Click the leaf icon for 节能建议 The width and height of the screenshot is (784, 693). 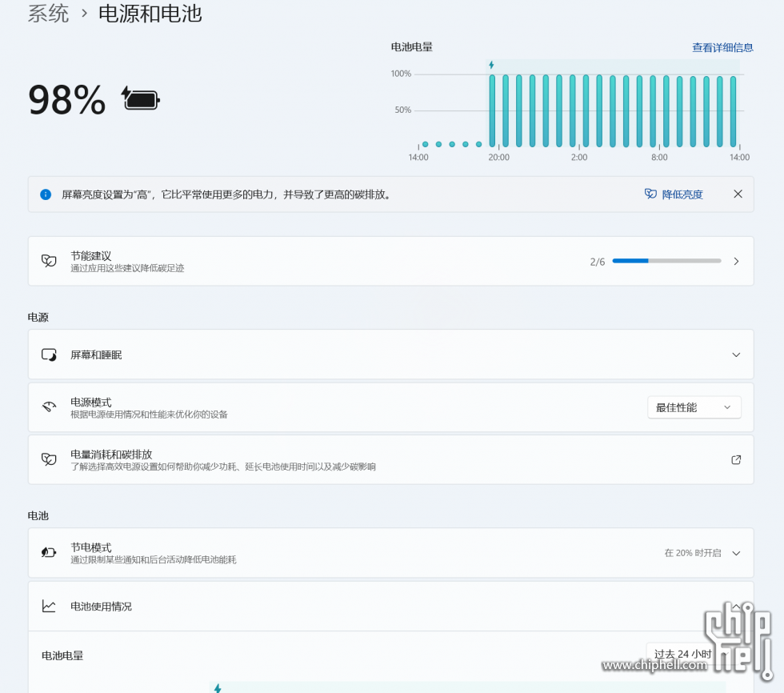tap(49, 261)
